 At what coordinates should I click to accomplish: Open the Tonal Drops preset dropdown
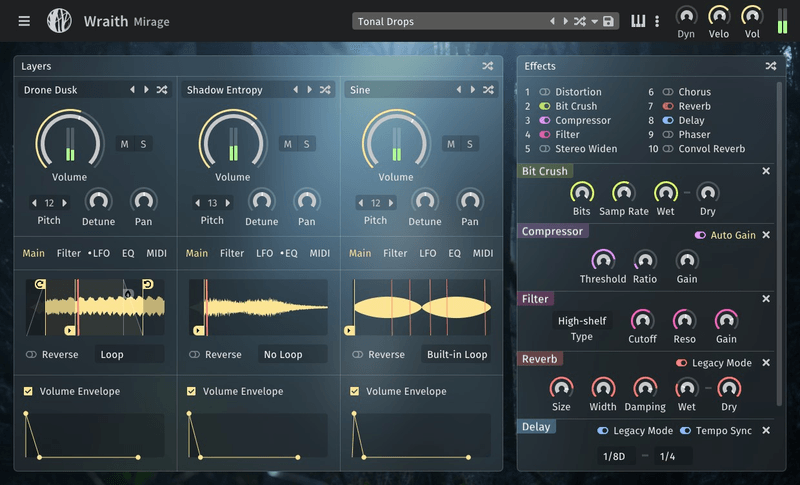(x=450, y=22)
